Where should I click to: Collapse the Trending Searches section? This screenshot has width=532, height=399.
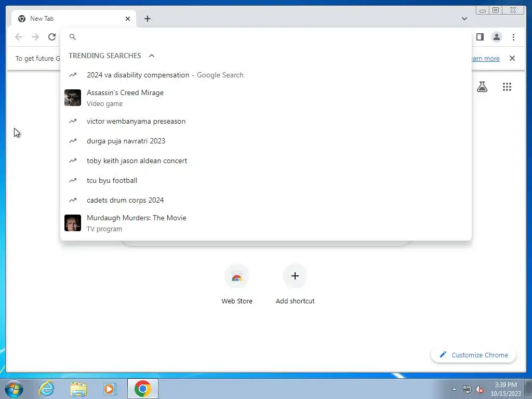coord(152,56)
